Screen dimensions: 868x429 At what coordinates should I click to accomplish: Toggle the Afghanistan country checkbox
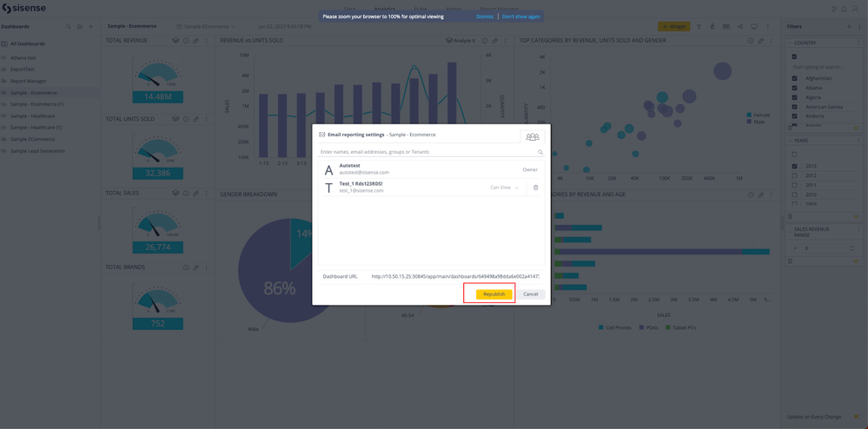(x=794, y=78)
